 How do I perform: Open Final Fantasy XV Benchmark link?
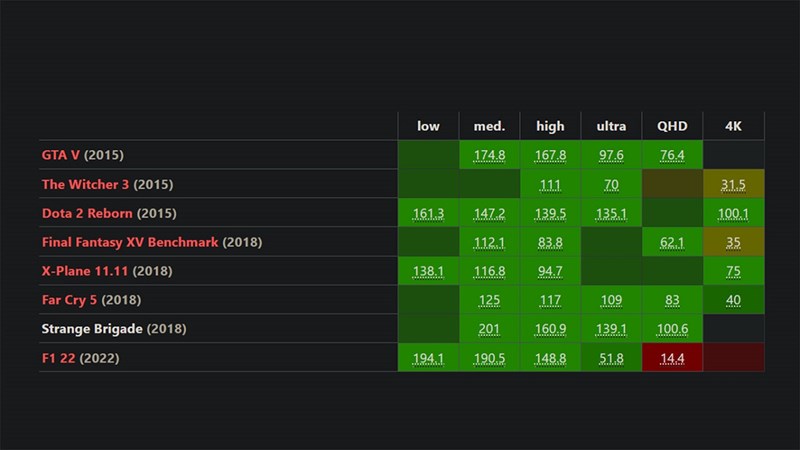point(130,242)
